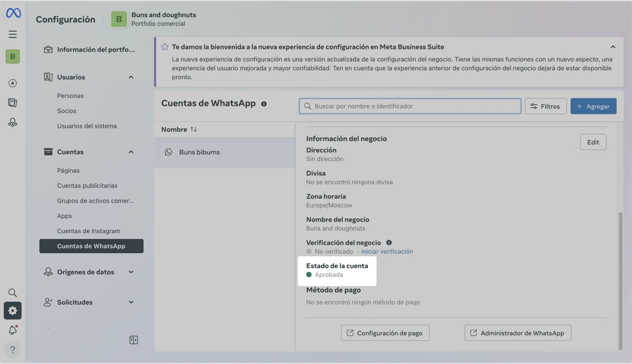Click info icon next to Verificación del negocio
632x364 pixels.
(x=389, y=243)
